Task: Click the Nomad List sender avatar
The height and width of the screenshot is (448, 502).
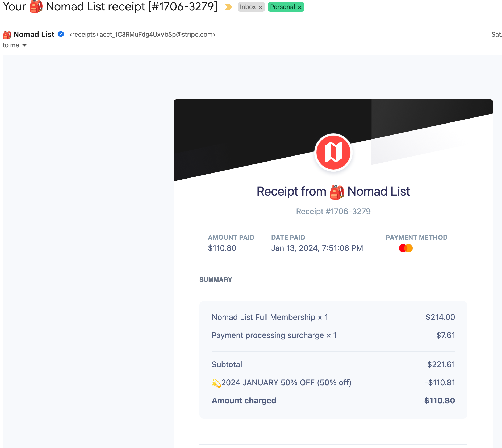Action: (7, 35)
